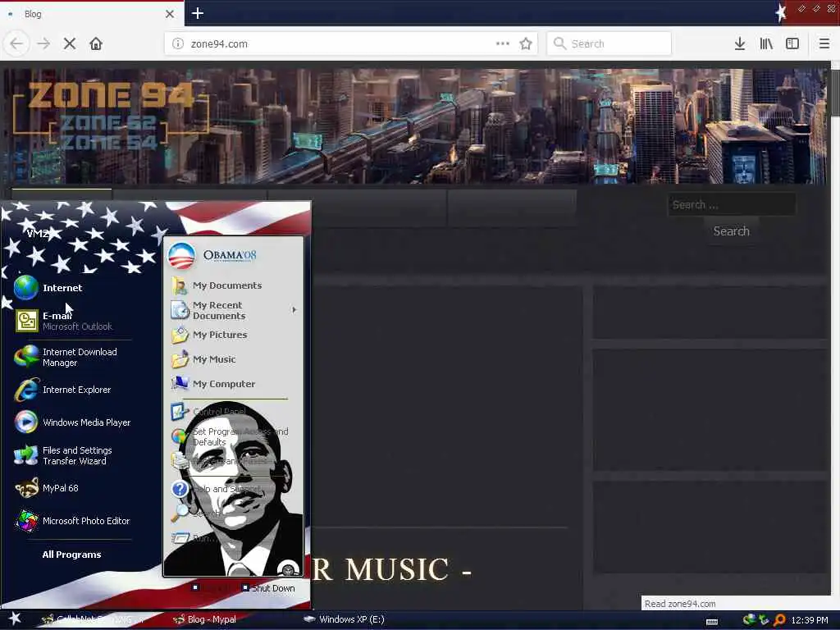Open page actions three-dot menu
The height and width of the screenshot is (630, 840).
tap(503, 43)
